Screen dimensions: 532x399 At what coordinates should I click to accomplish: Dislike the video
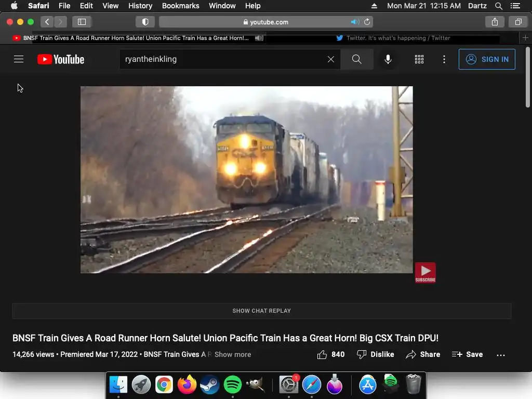coord(376,354)
